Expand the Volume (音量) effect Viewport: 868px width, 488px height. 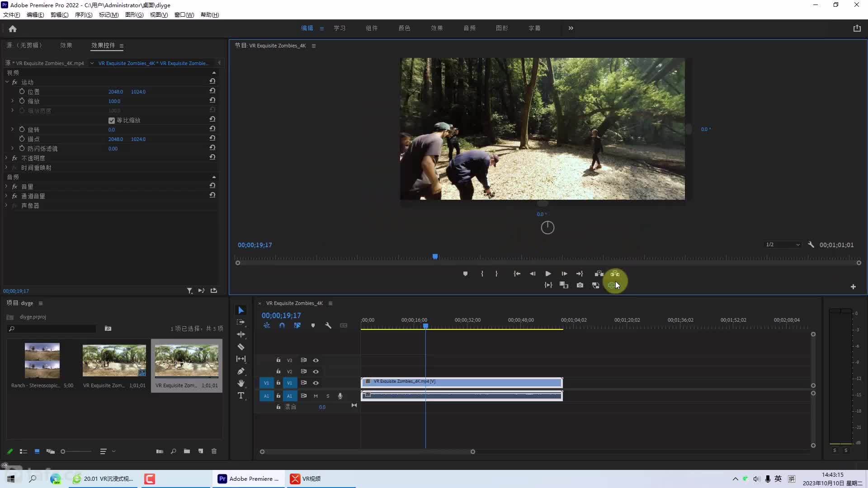point(6,186)
